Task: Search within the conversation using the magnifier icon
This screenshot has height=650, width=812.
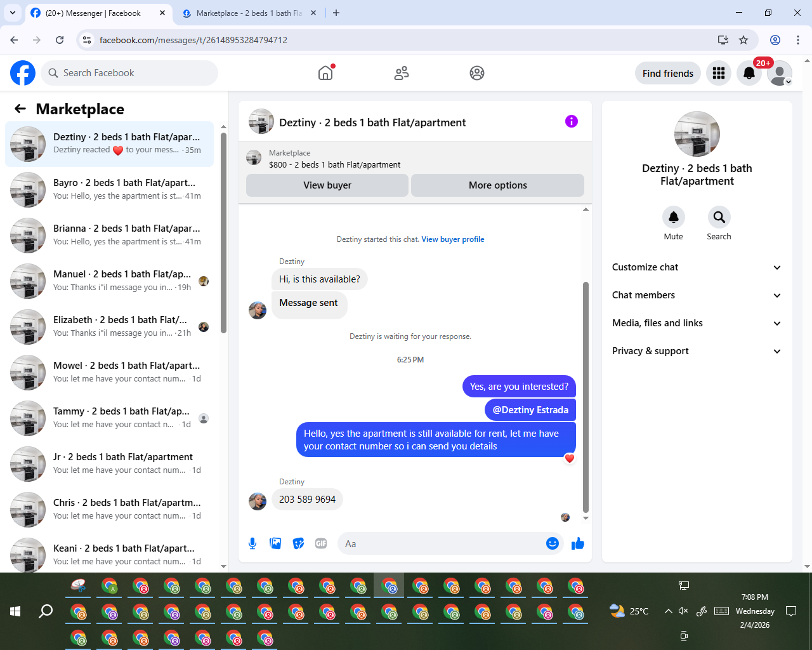Action: pos(719,217)
